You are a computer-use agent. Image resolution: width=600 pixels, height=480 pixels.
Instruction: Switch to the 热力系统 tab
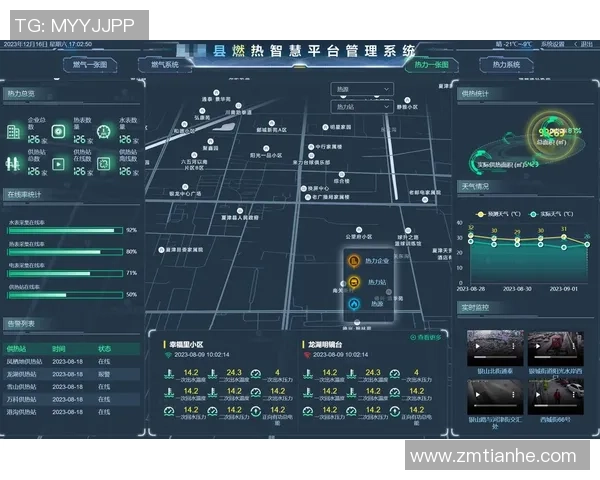[507, 65]
